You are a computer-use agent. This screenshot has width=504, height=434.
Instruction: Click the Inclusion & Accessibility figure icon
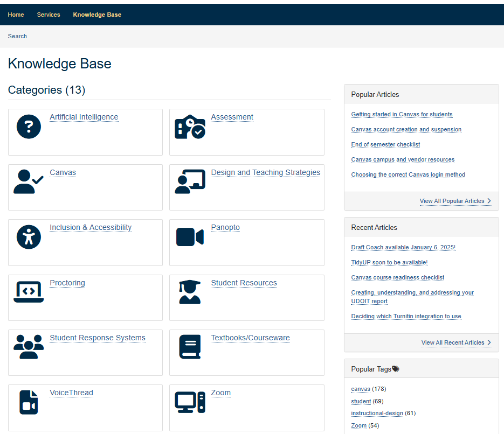click(x=29, y=237)
